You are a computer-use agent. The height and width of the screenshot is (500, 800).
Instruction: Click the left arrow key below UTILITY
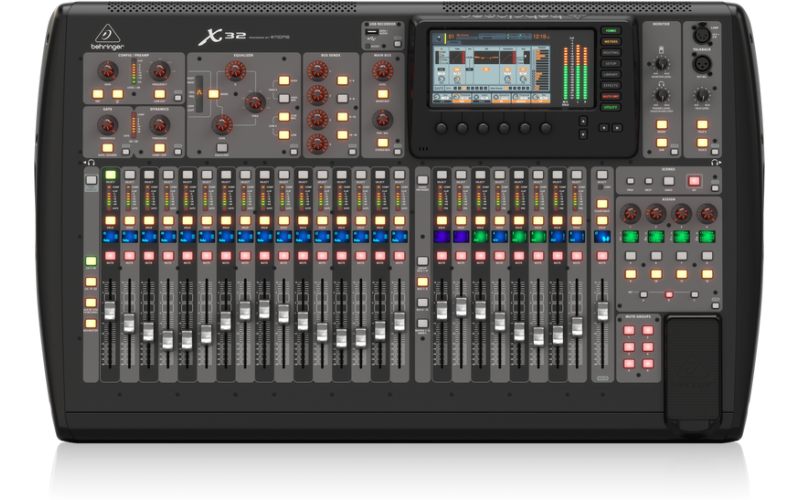(x=604, y=128)
